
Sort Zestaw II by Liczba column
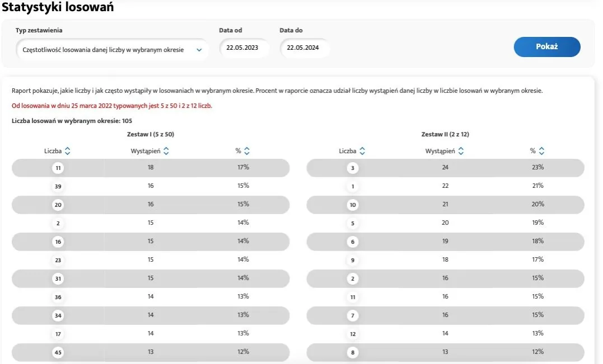click(x=362, y=151)
